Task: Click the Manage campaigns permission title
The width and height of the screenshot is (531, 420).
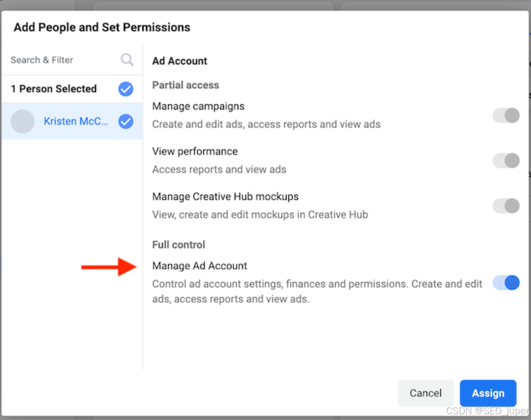Action: [198, 107]
